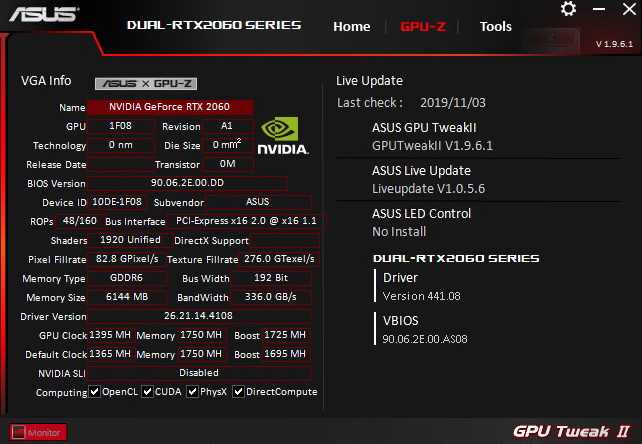Click the Default Clock field 1365 MH

[111, 354]
